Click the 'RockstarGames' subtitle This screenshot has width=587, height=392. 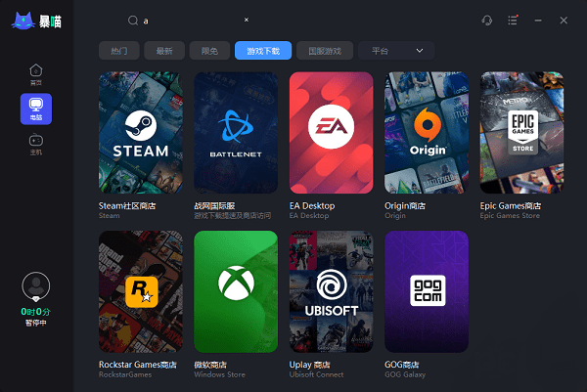coord(125,374)
